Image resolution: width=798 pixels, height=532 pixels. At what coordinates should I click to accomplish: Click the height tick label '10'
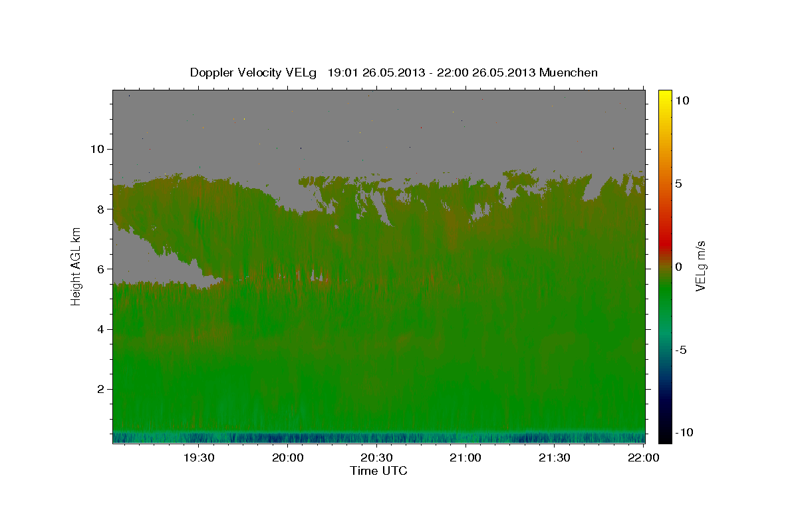[x=98, y=149]
